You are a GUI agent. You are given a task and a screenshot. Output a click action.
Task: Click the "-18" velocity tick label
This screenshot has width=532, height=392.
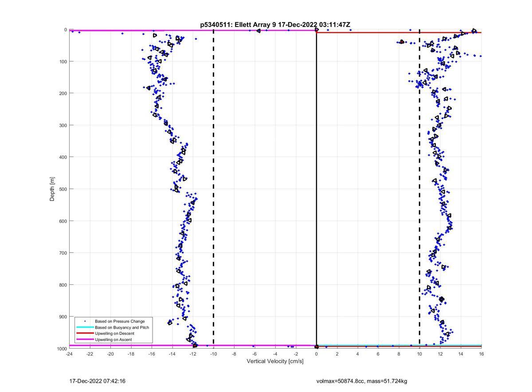(x=131, y=354)
